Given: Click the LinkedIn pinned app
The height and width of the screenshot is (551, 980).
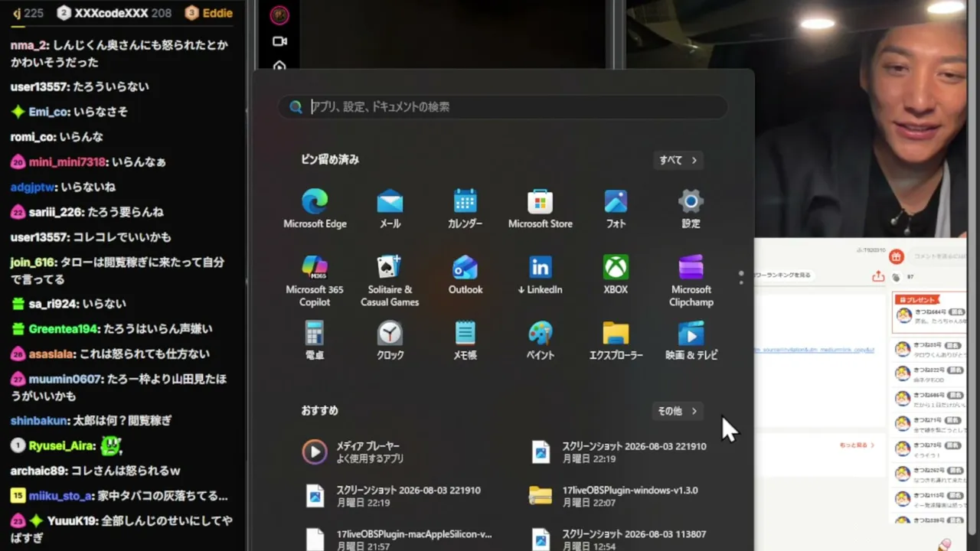Looking at the screenshot, I should point(540,274).
